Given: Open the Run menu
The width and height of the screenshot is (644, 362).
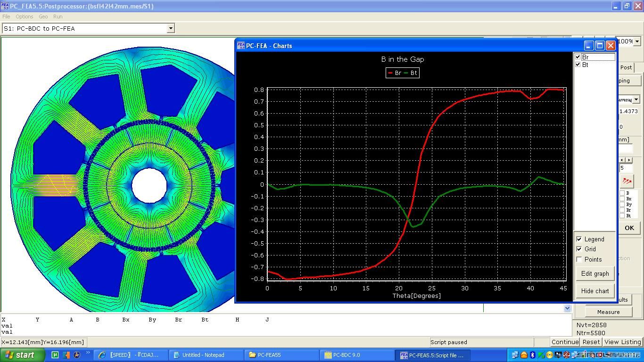Looking at the screenshot, I should pos(58,16).
